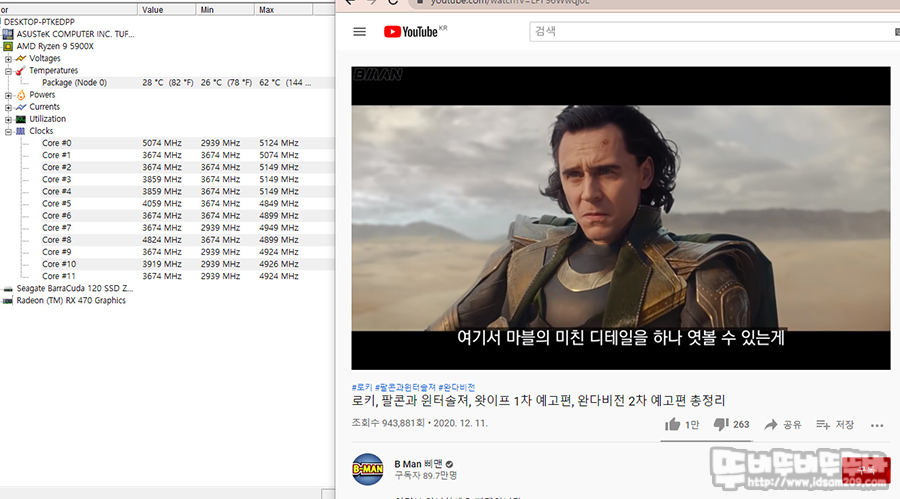Click the Min column header
Viewport: 900px width, 499px height.
click(x=225, y=10)
